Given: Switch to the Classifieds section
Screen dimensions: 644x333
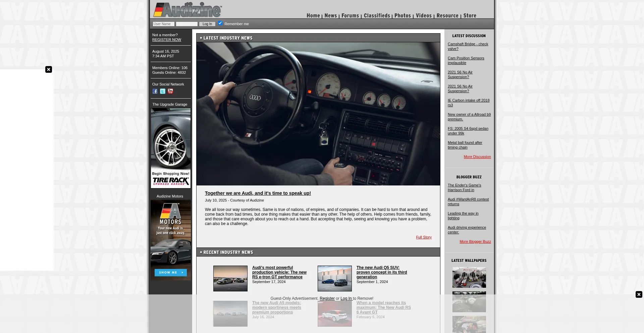Looking at the screenshot, I should [x=377, y=15].
